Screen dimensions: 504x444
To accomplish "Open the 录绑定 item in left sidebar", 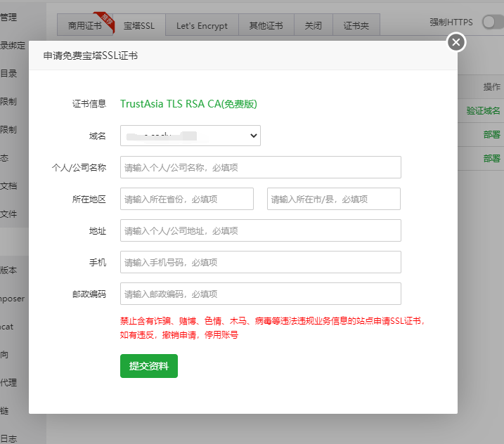I will (x=13, y=45).
